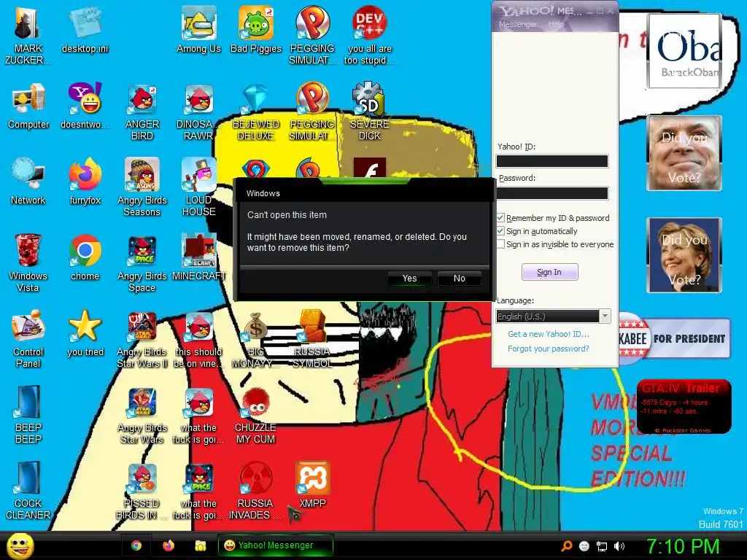Launch Firefox from the taskbar

tap(169, 545)
